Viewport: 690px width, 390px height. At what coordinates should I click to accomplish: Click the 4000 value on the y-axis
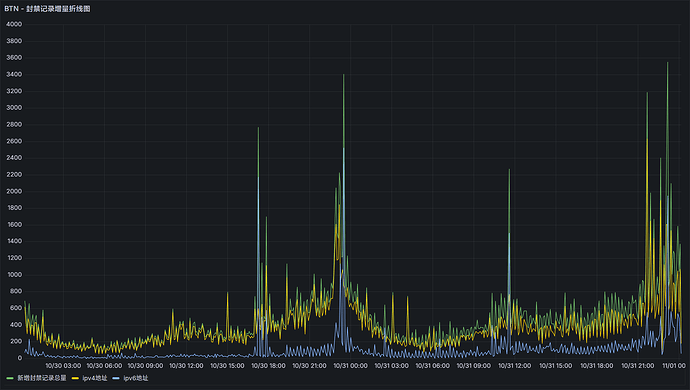tap(14, 24)
